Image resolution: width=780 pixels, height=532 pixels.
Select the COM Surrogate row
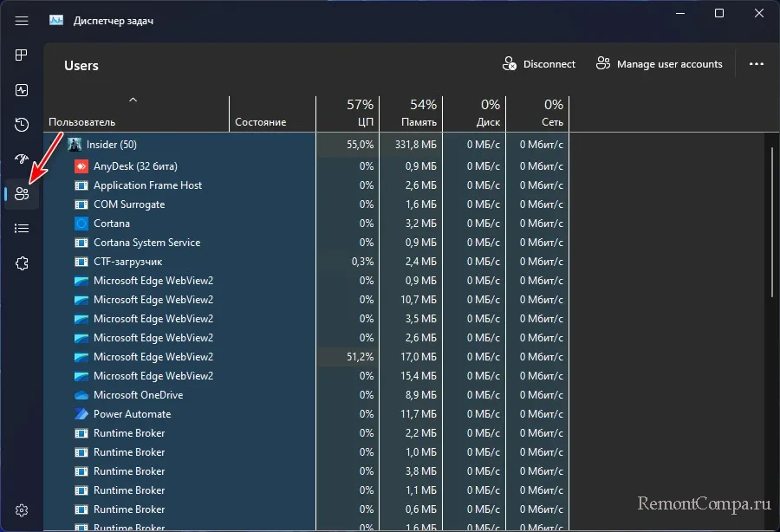click(306, 204)
